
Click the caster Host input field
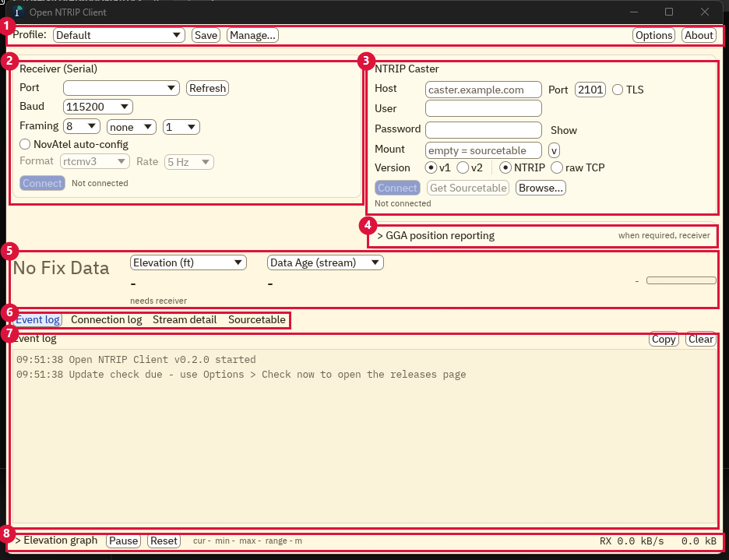tap(484, 90)
